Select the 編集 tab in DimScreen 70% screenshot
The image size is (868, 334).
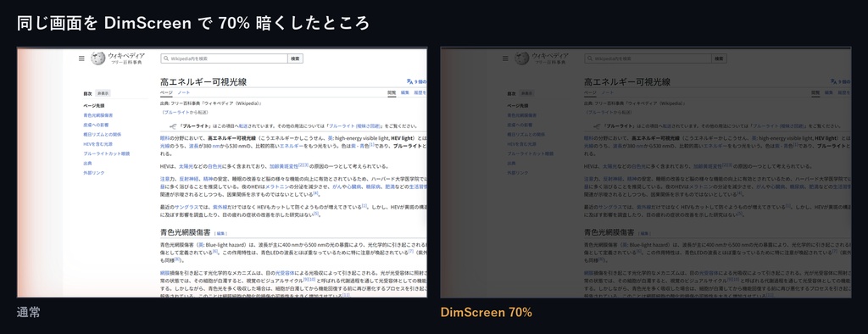[x=829, y=92]
